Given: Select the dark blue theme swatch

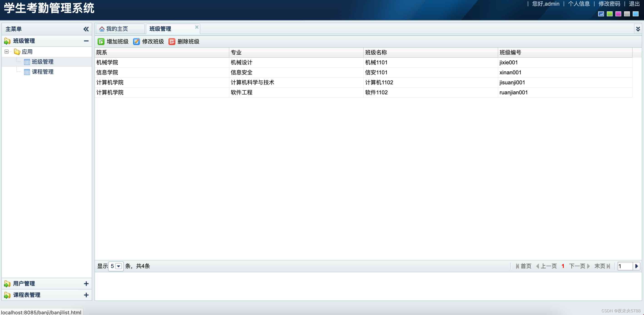Looking at the screenshot, I should click(x=601, y=14).
